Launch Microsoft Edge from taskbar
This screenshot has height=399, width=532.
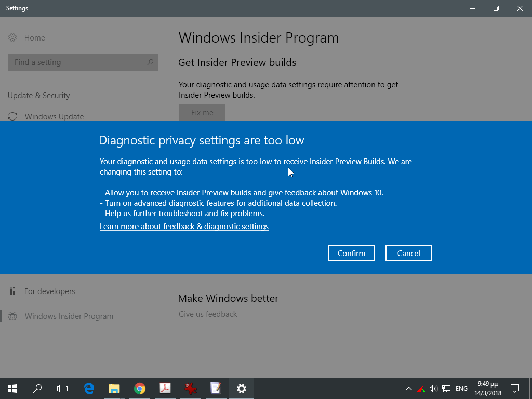(89, 389)
